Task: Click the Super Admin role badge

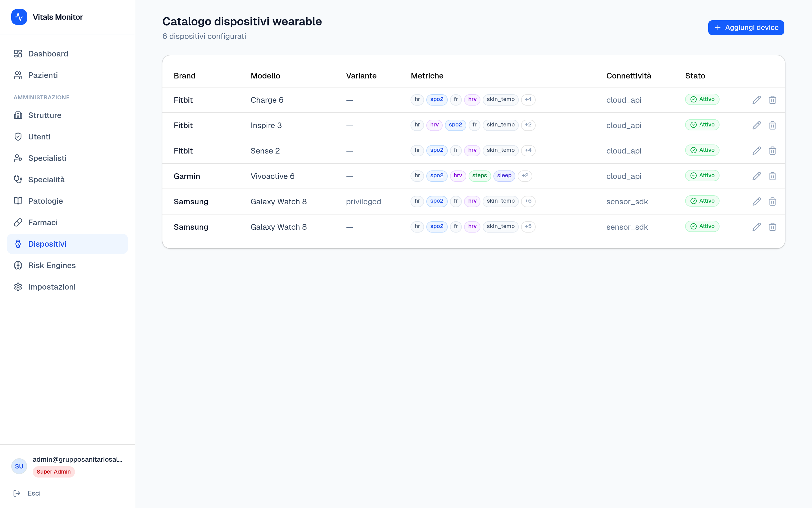Action: pyautogui.click(x=54, y=472)
